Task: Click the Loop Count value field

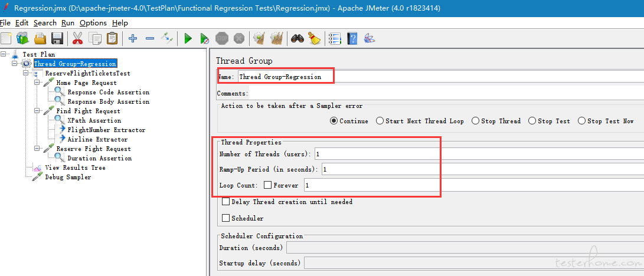Action: tap(473, 185)
